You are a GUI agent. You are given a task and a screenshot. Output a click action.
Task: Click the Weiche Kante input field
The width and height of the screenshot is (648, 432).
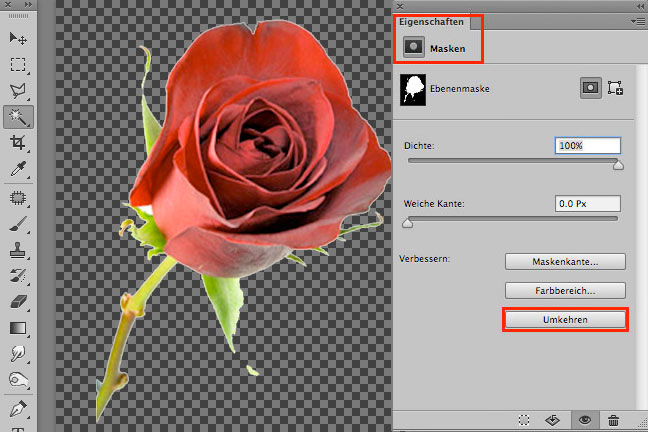click(x=587, y=204)
